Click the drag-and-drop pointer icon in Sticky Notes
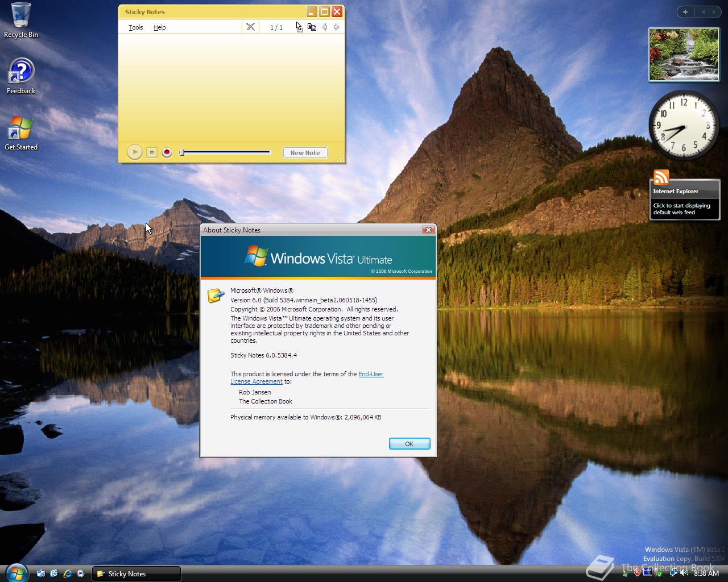 coord(299,27)
